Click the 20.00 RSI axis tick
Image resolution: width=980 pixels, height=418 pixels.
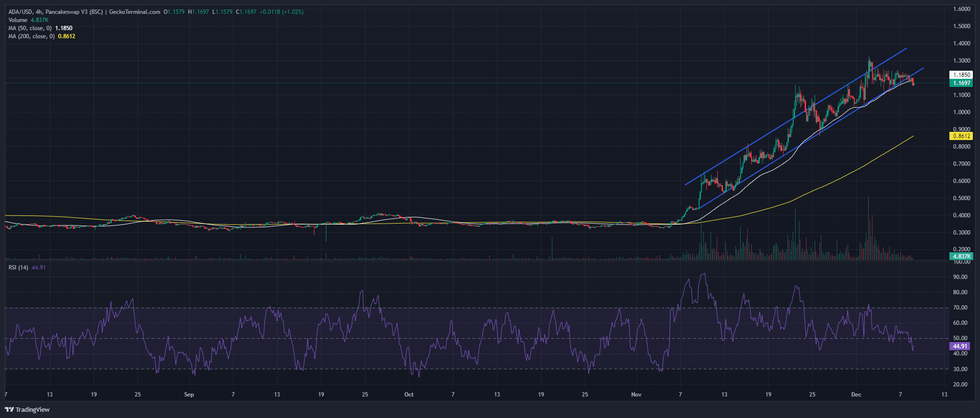960,385
